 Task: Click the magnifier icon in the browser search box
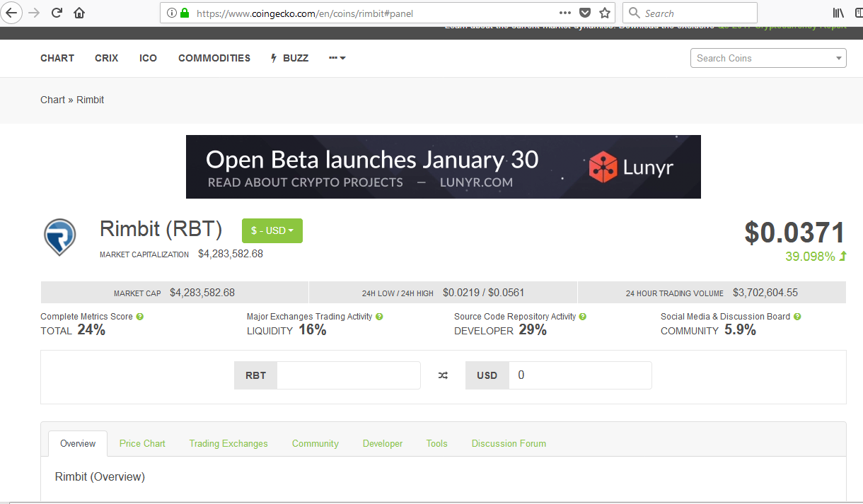(x=634, y=13)
